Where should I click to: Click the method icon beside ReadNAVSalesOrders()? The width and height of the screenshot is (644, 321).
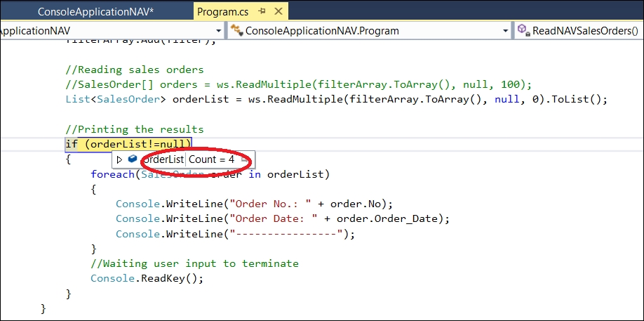(x=523, y=30)
